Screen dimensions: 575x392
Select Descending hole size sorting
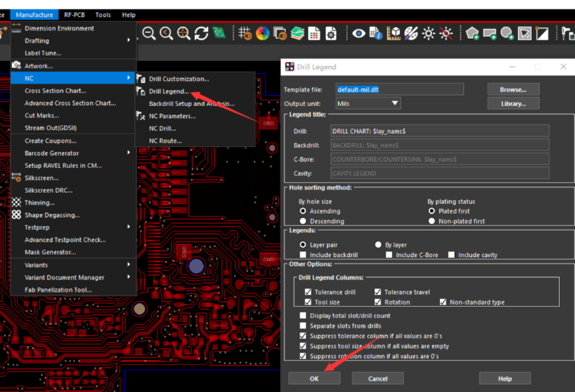pyautogui.click(x=303, y=221)
